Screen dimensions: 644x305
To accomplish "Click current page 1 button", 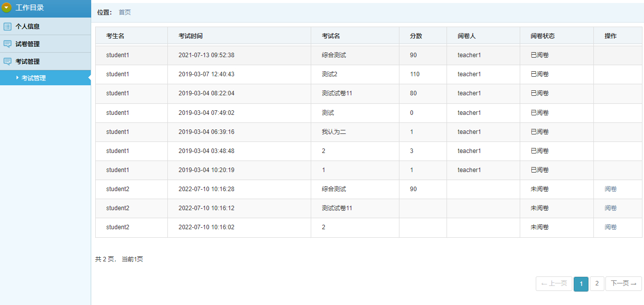I will tap(581, 283).
